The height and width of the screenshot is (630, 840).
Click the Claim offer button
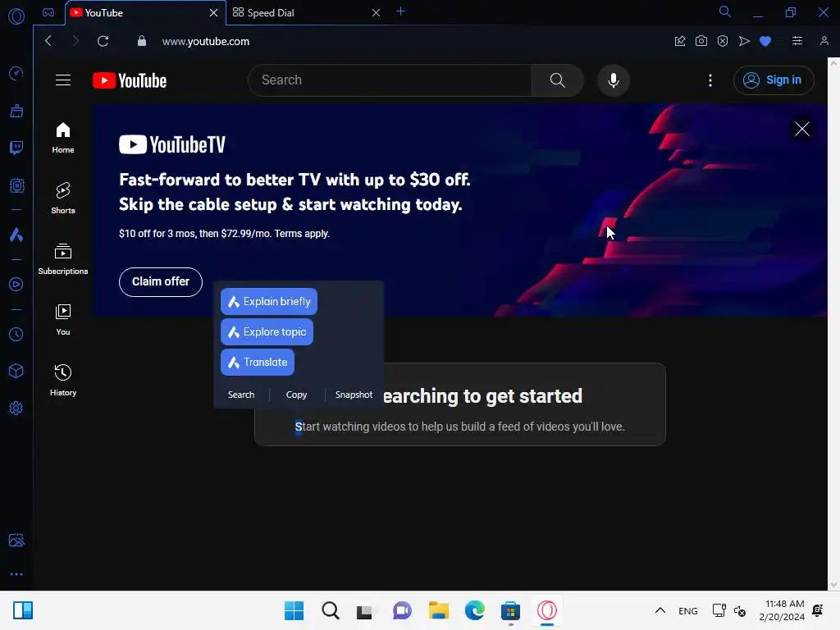tap(161, 282)
